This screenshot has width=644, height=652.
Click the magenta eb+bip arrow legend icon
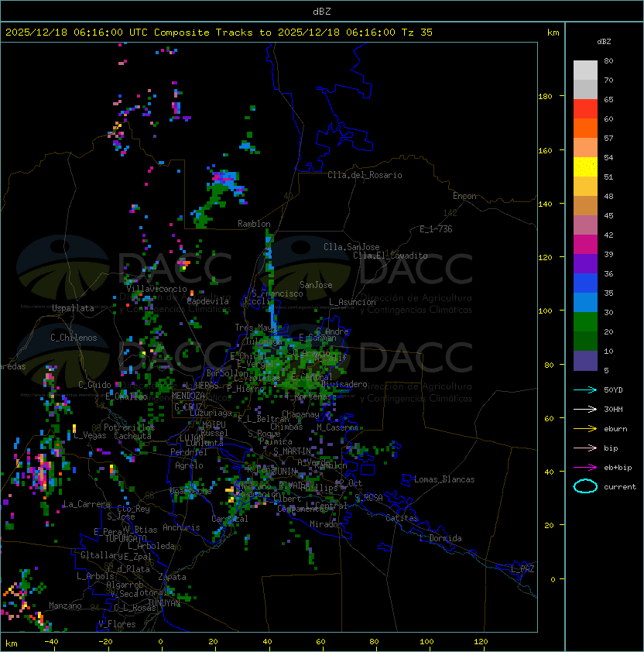click(x=585, y=468)
